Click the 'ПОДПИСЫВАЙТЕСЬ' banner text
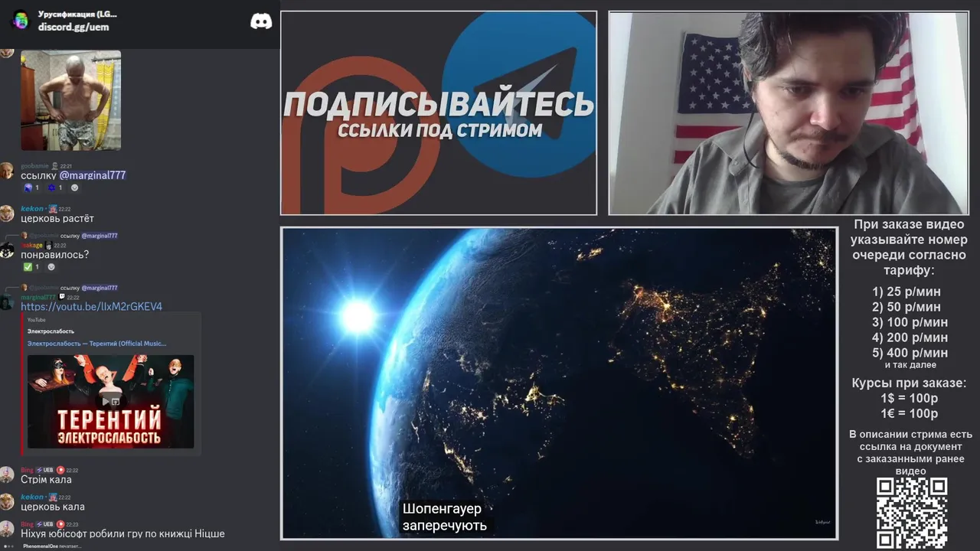The width and height of the screenshot is (980, 551). (439, 104)
